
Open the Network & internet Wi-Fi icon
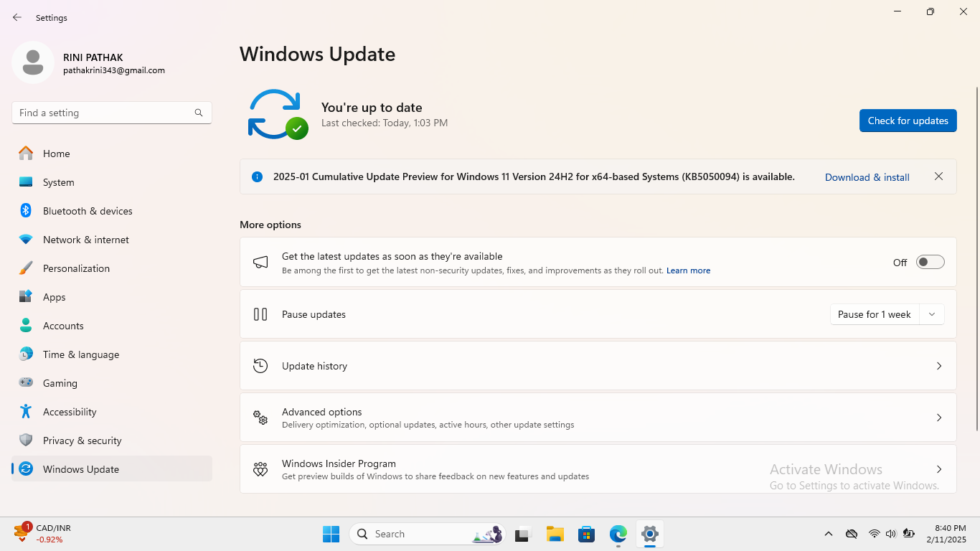click(26, 240)
